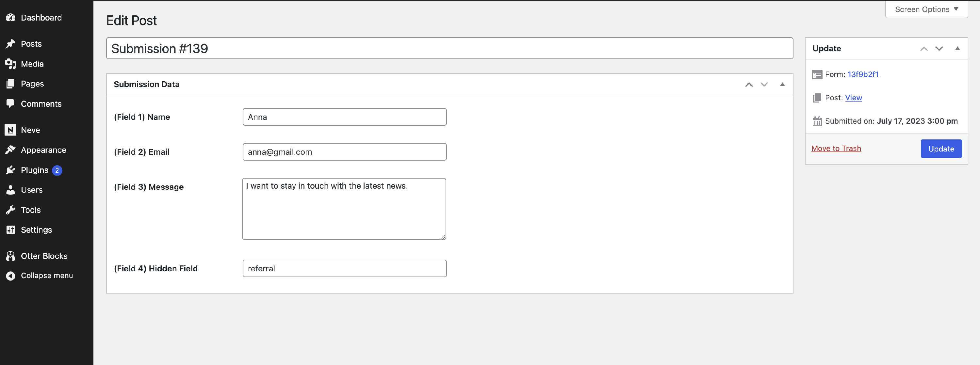The height and width of the screenshot is (365, 980).
Task: Click the Media library icon
Action: pos(11,64)
